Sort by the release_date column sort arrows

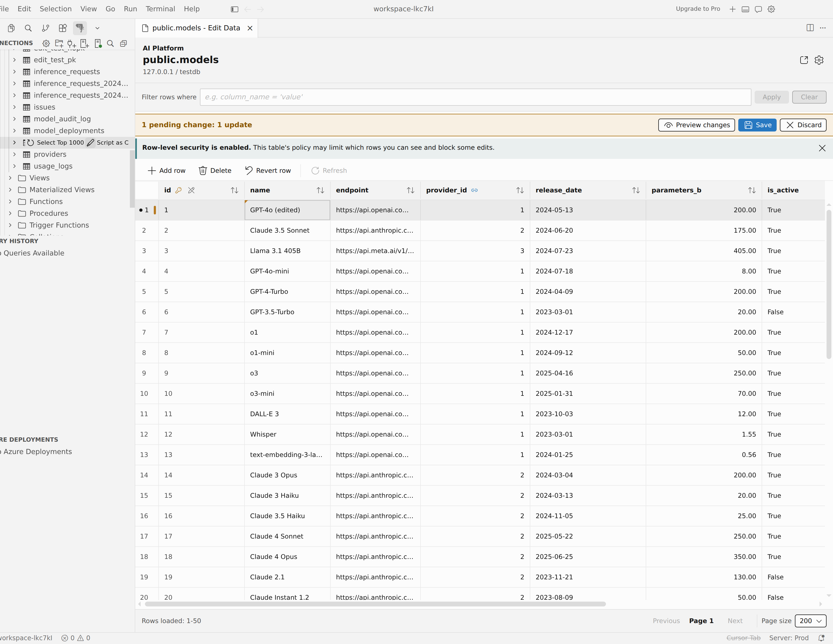coord(636,190)
